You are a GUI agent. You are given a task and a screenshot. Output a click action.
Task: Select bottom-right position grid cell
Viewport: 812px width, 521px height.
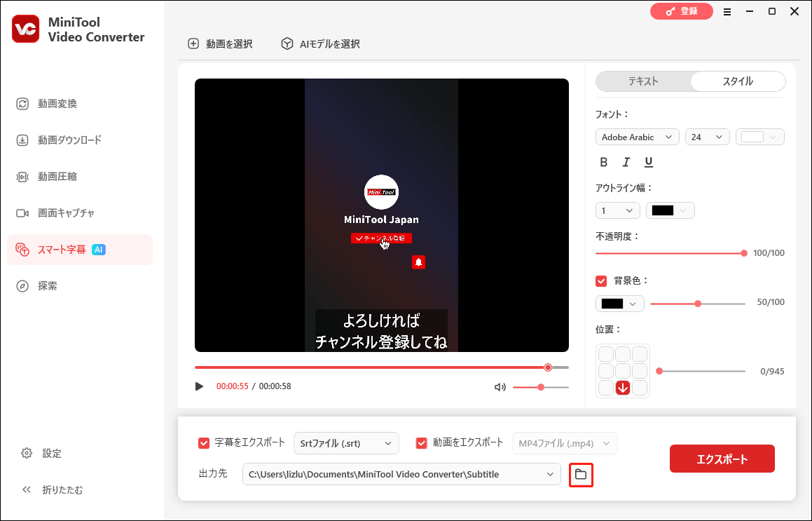640,388
